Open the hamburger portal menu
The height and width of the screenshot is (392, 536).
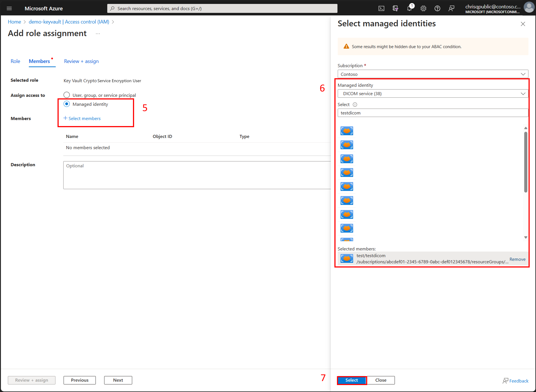(9, 9)
